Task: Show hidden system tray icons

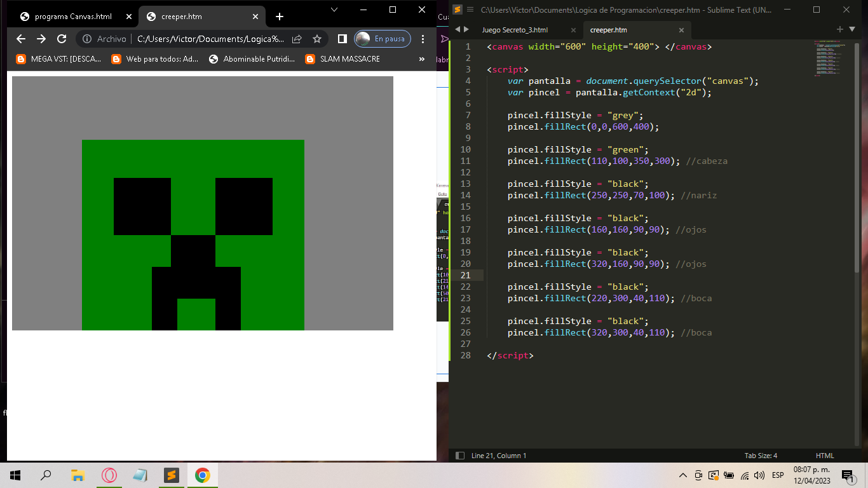Action: point(683,475)
